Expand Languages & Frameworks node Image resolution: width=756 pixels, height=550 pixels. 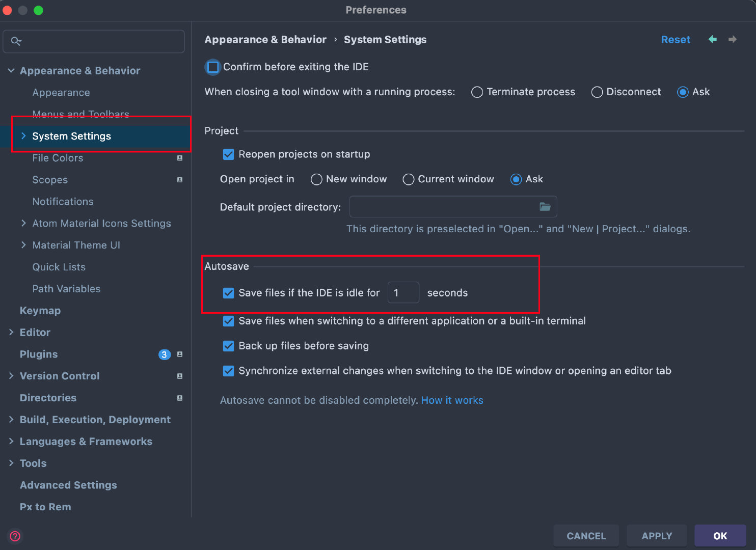coord(11,442)
